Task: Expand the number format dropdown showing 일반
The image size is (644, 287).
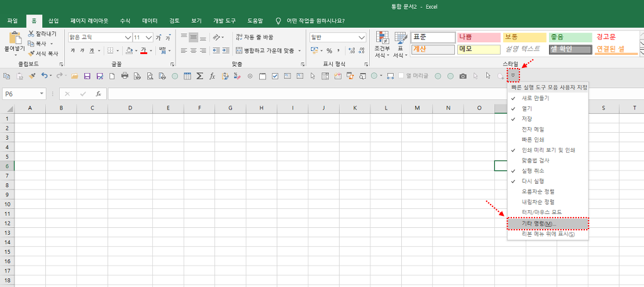Action: 361,37
